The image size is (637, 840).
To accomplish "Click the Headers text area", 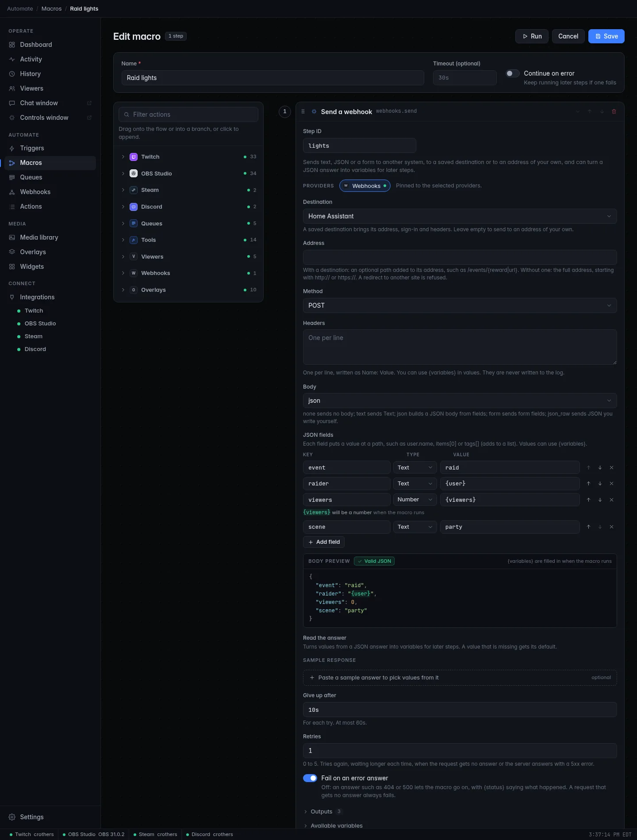I will point(460,347).
